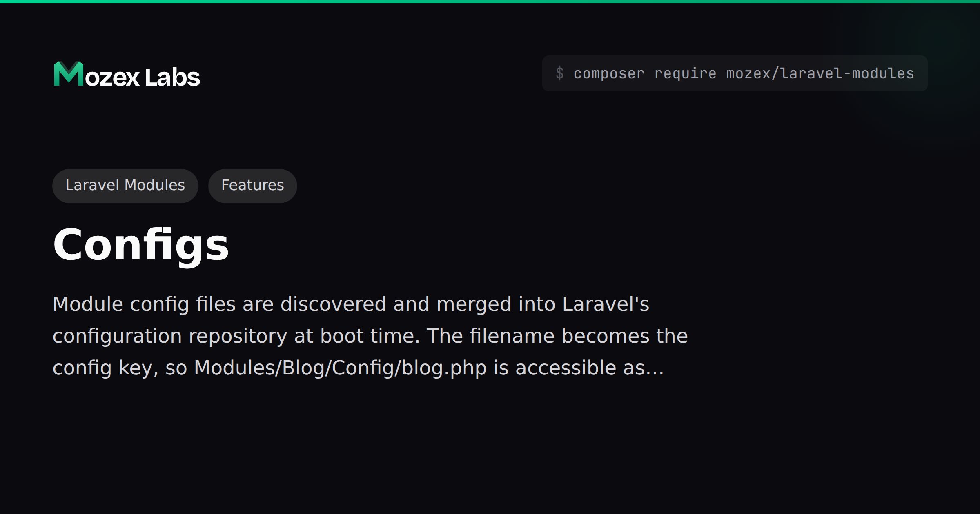
Task: Select the Laravel Modules pill tag
Action: (125, 186)
